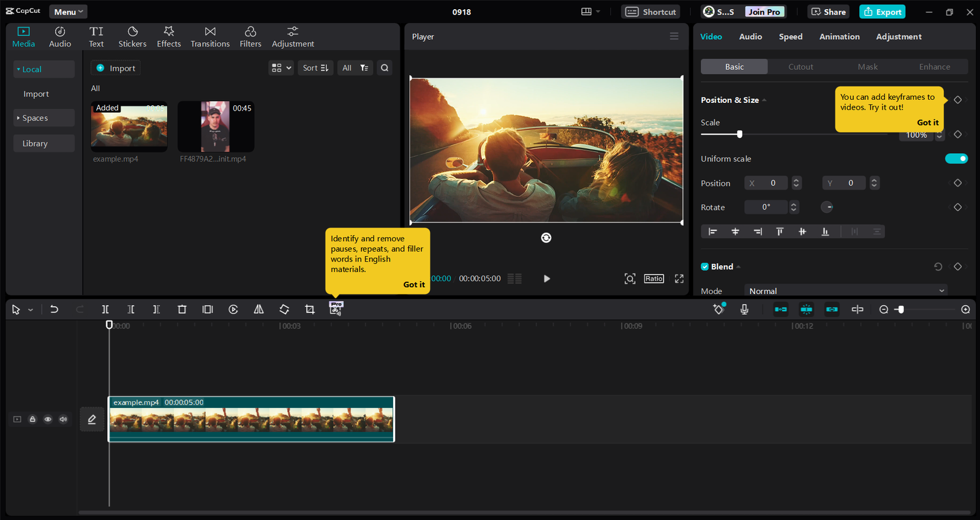This screenshot has width=980, height=520.
Task: Click the Split tool in timeline toolbar
Action: click(x=105, y=309)
